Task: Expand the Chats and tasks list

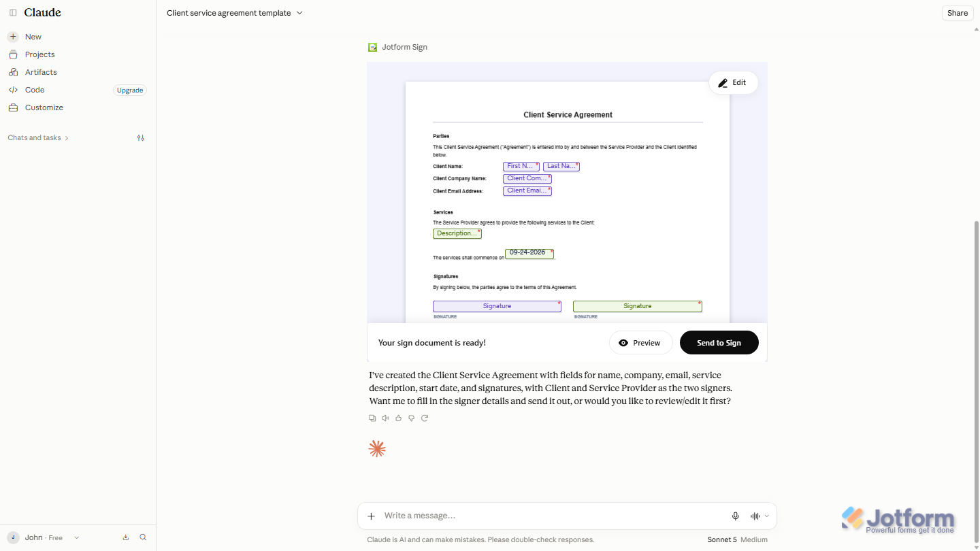Action: pos(38,137)
